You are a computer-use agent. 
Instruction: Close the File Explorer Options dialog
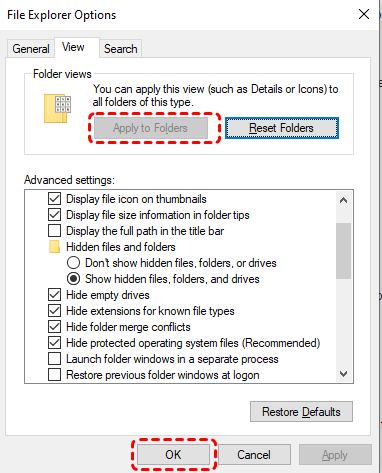click(364, 14)
